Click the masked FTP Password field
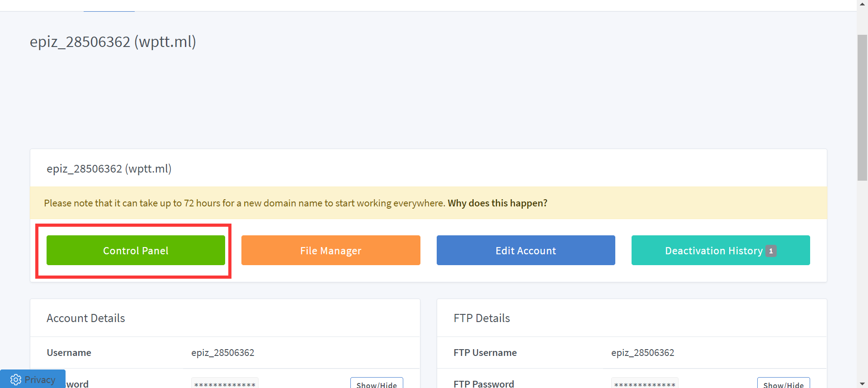This screenshot has height=388, width=868. [x=645, y=383]
